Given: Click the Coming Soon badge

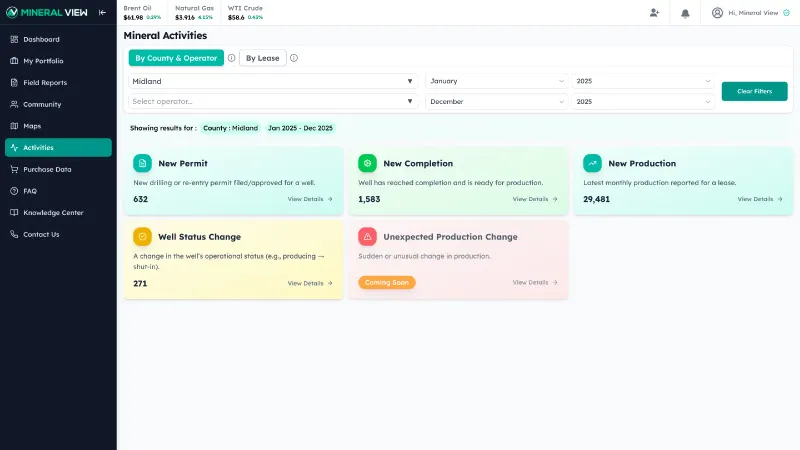Looking at the screenshot, I should [387, 282].
